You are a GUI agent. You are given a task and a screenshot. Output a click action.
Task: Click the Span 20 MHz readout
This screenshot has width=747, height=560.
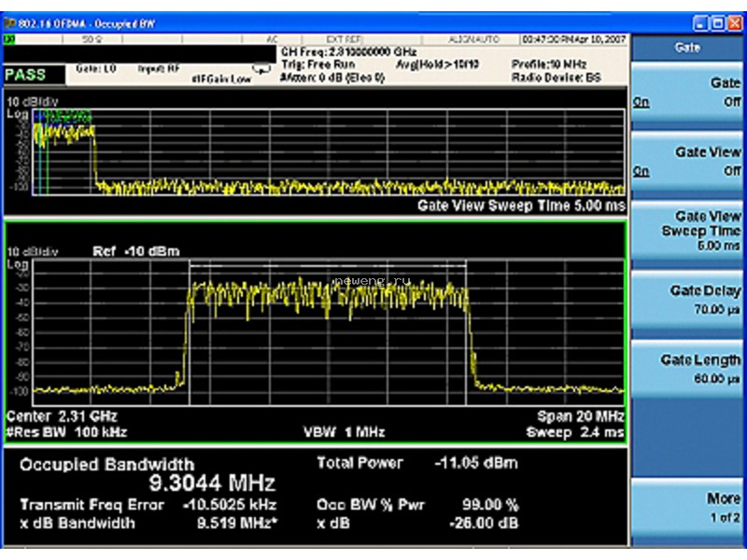580,416
